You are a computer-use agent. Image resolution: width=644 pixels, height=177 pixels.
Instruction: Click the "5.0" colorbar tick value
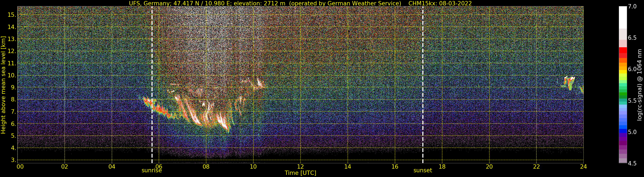632,132
